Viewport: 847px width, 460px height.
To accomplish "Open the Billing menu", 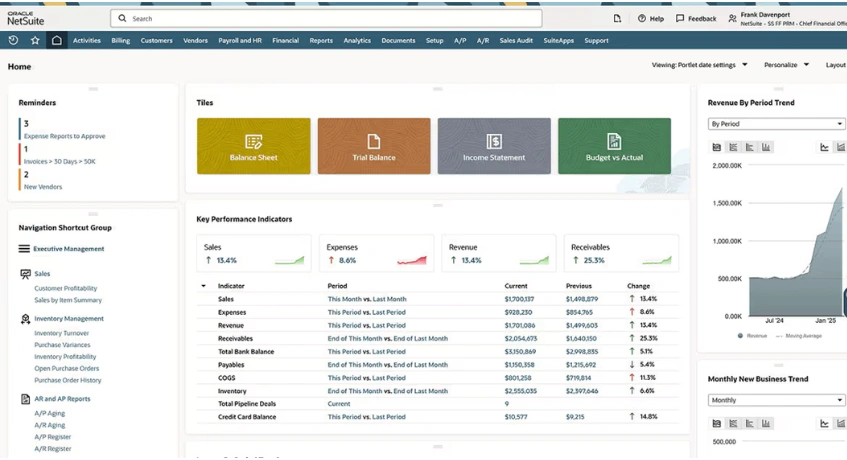I will (120, 40).
